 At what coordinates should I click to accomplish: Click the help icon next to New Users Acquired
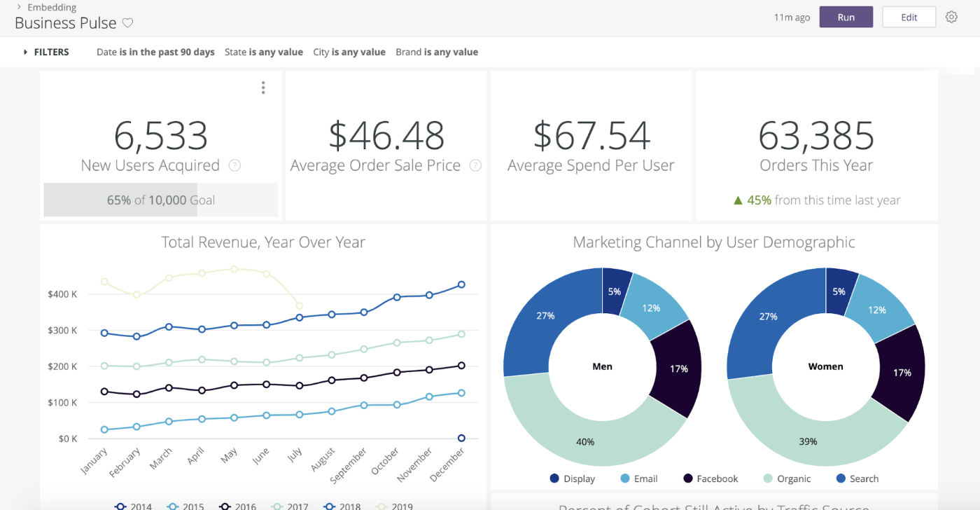[234, 165]
